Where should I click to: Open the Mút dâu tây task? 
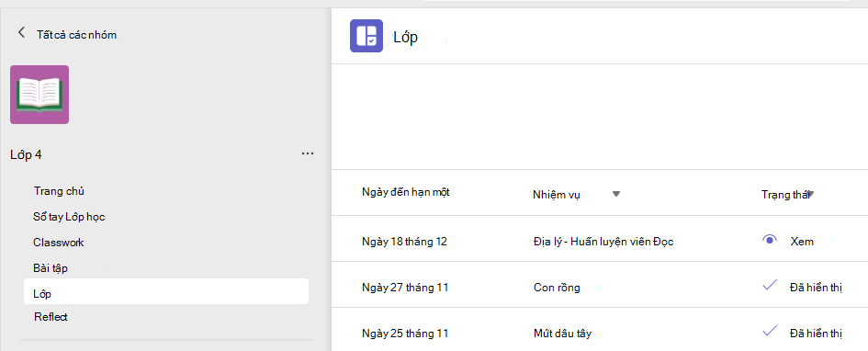point(563,334)
